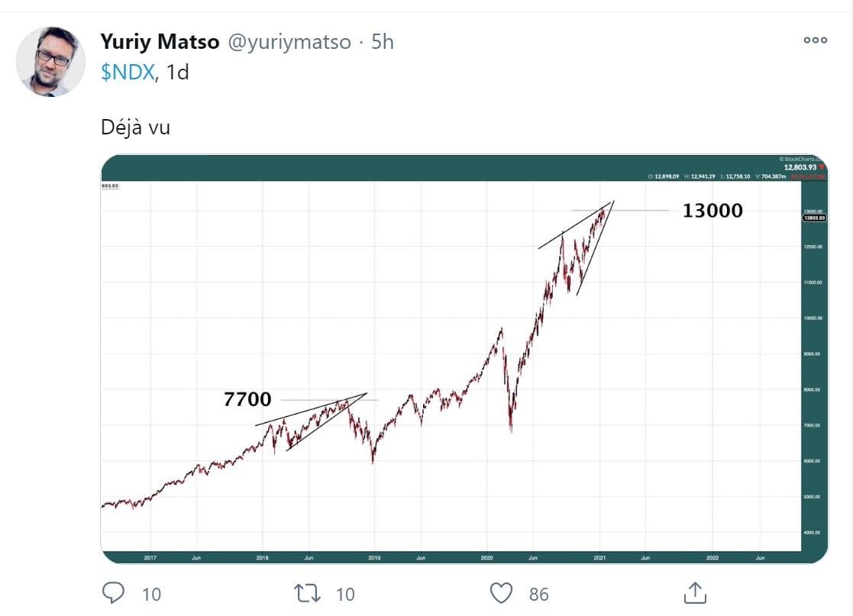This screenshot has width=853, height=616.
Task: Click the 2019 label on the time axis
Action: click(x=374, y=558)
